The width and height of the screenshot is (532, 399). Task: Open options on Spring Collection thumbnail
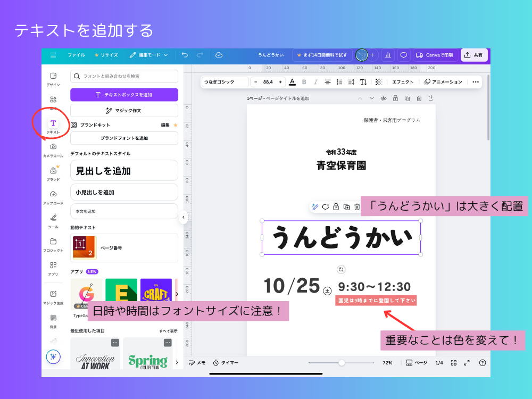[168, 343]
